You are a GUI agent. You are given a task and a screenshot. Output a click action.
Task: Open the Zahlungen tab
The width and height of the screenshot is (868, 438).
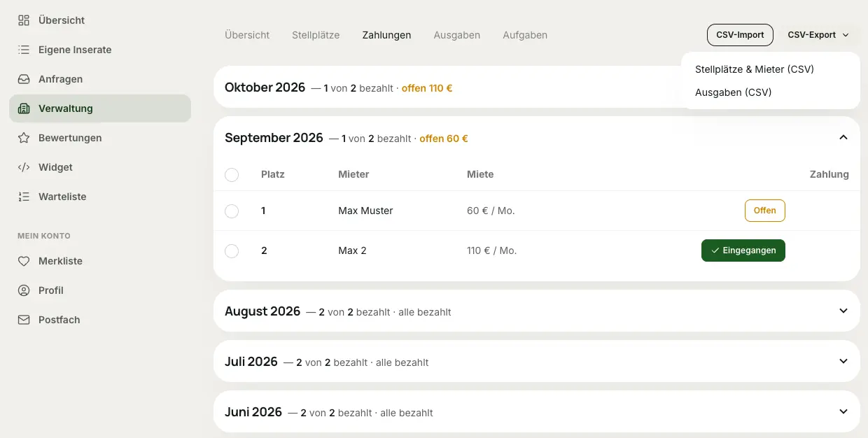click(386, 35)
